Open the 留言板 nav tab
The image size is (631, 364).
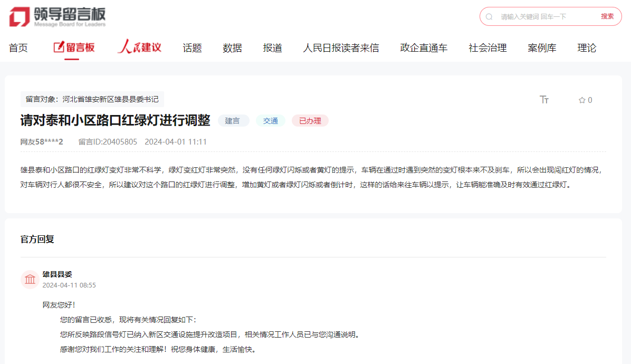74,48
